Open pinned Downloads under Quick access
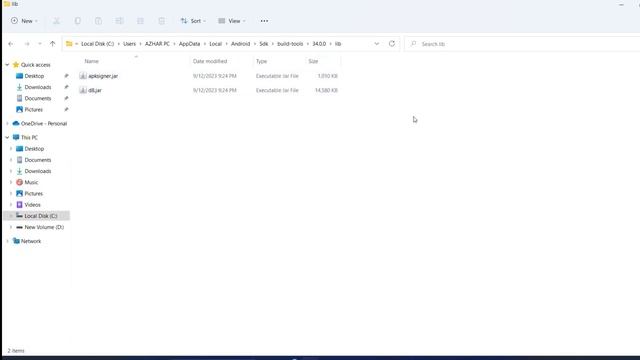The width and height of the screenshot is (640, 360). coord(38,87)
